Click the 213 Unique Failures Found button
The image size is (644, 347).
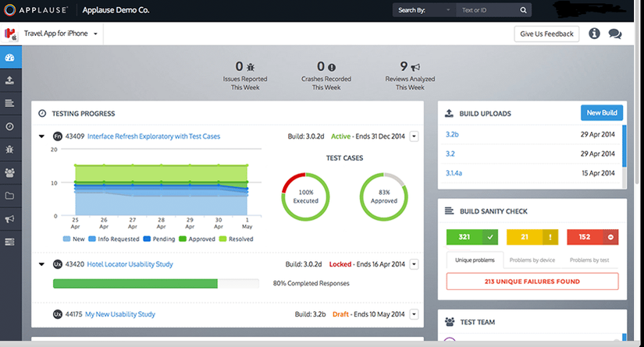[x=532, y=281]
